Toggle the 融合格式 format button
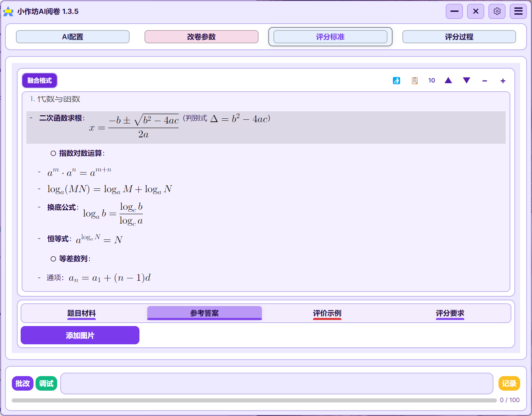This screenshot has height=416, width=532. pos(40,80)
